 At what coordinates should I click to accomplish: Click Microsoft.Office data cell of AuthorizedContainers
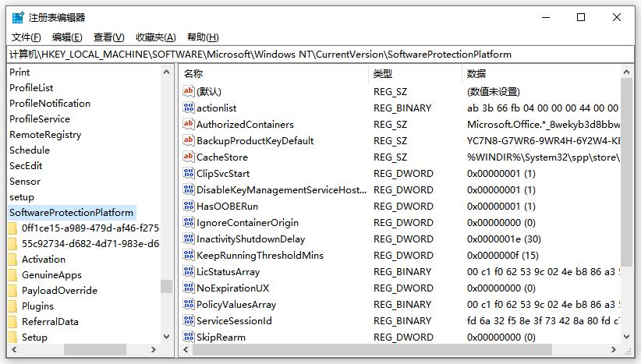tap(544, 124)
